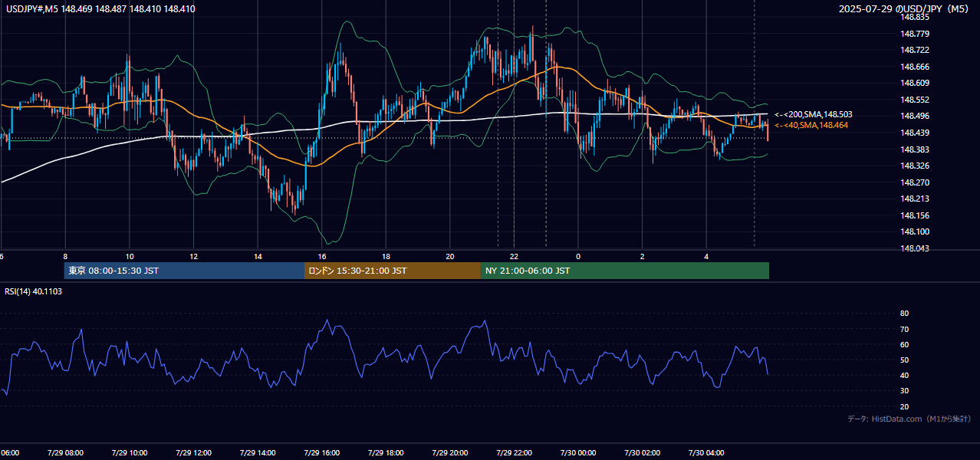This screenshot has height=460, width=980.
Task: Click RSI scale value 30
Action: point(904,391)
